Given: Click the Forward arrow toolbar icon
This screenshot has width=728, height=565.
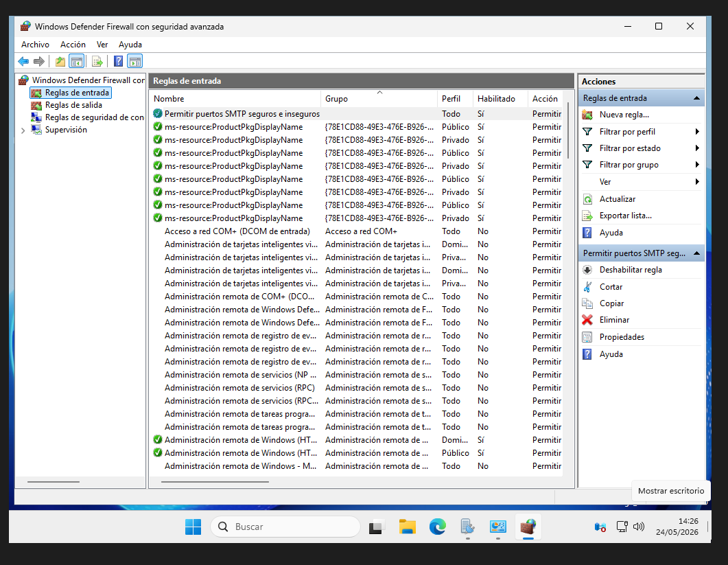Looking at the screenshot, I should 39,61.
